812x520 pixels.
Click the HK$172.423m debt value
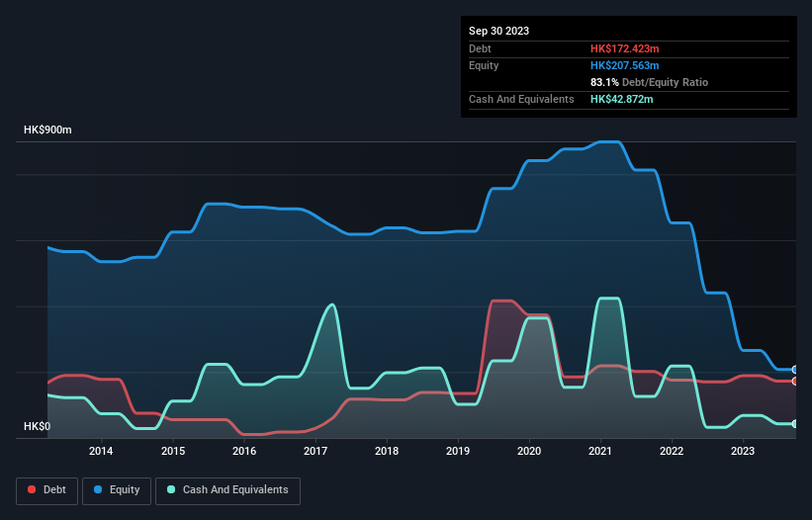click(x=624, y=48)
